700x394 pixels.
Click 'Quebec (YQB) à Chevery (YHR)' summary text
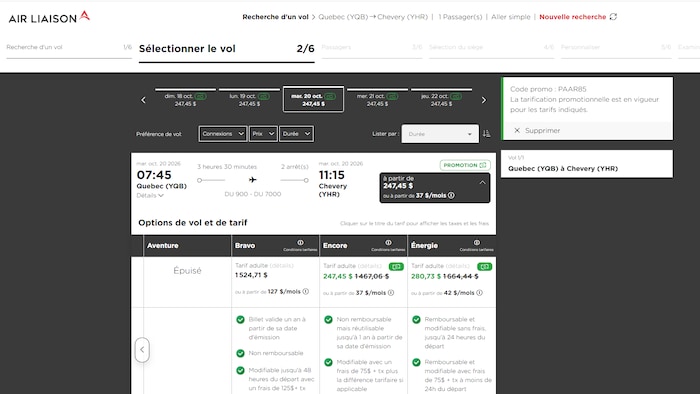563,168
